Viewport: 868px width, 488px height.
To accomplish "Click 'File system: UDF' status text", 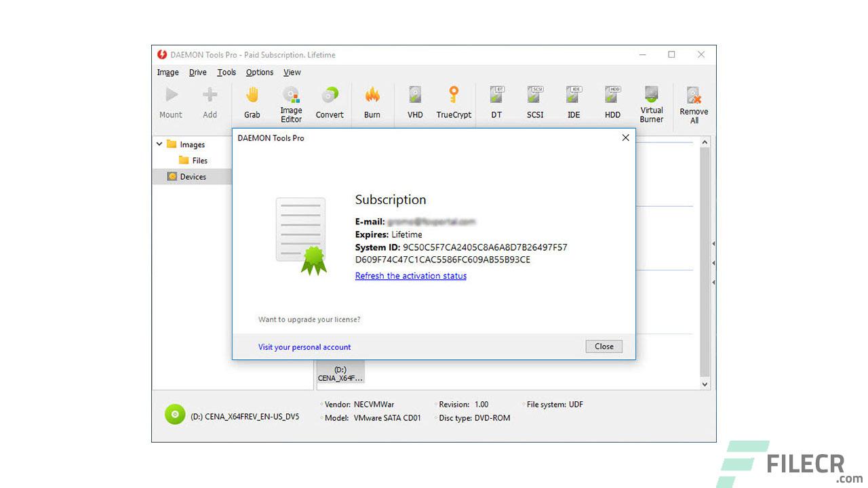I will click(555, 405).
